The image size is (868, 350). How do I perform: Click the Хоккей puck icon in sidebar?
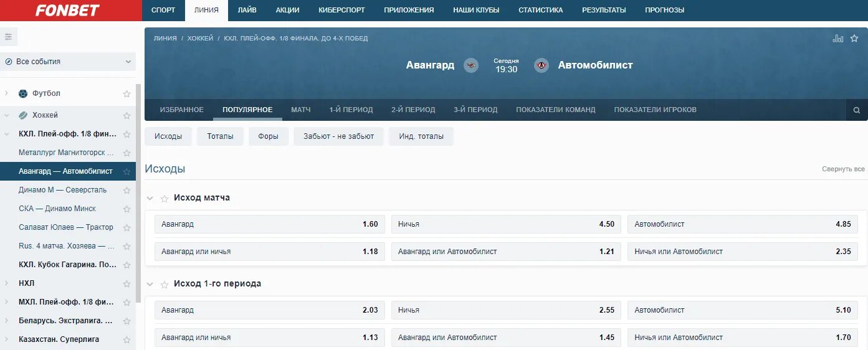pos(23,115)
